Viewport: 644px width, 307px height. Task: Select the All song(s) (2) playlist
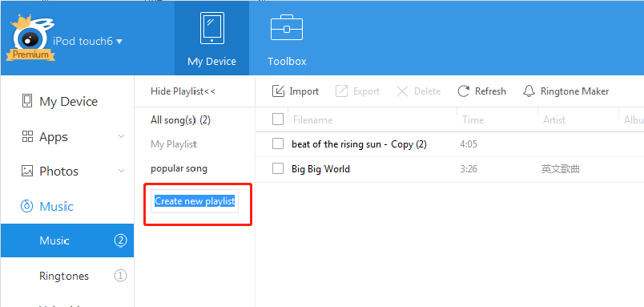pyautogui.click(x=180, y=120)
